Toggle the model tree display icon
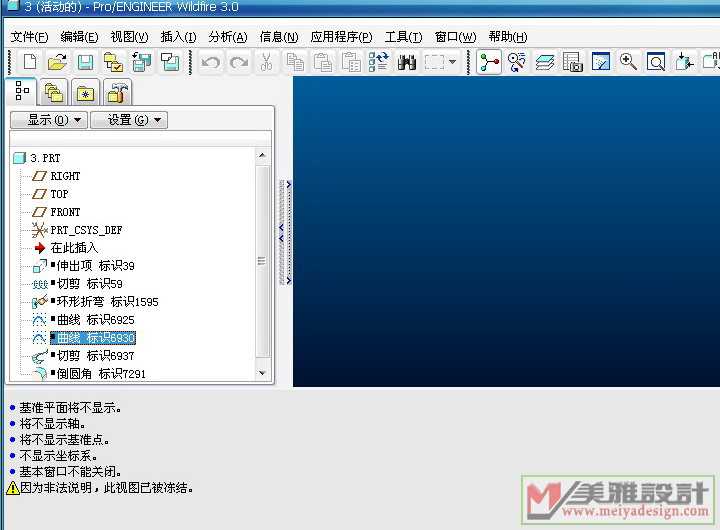This screenshot has height=530, width=720. 489,62
